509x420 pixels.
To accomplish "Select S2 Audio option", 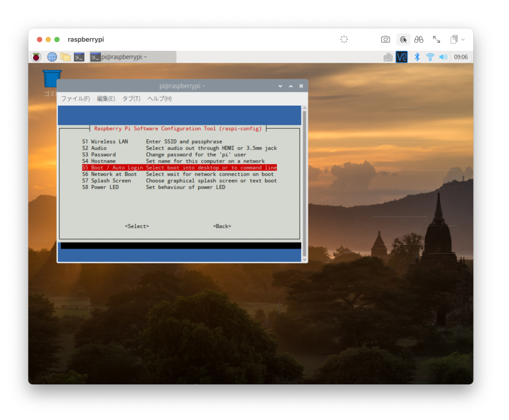I will click(x=179, y=148).
